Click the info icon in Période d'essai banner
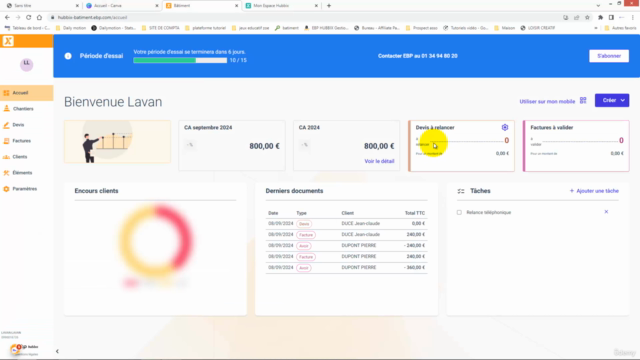The width and height of the screenshot is (640, 360). 68,56
